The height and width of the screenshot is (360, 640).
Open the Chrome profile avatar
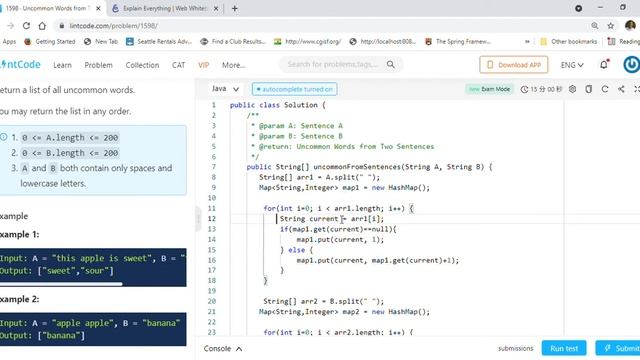point(630,26)
